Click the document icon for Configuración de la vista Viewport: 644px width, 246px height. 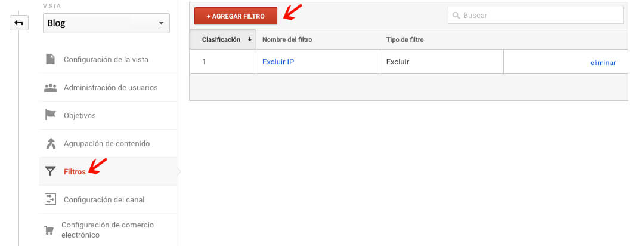(50, 59)
